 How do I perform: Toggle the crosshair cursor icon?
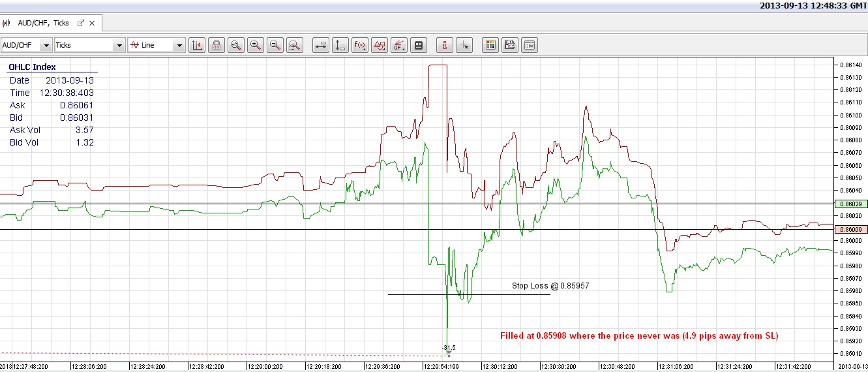pyautogui.click(x=464, y=45)
